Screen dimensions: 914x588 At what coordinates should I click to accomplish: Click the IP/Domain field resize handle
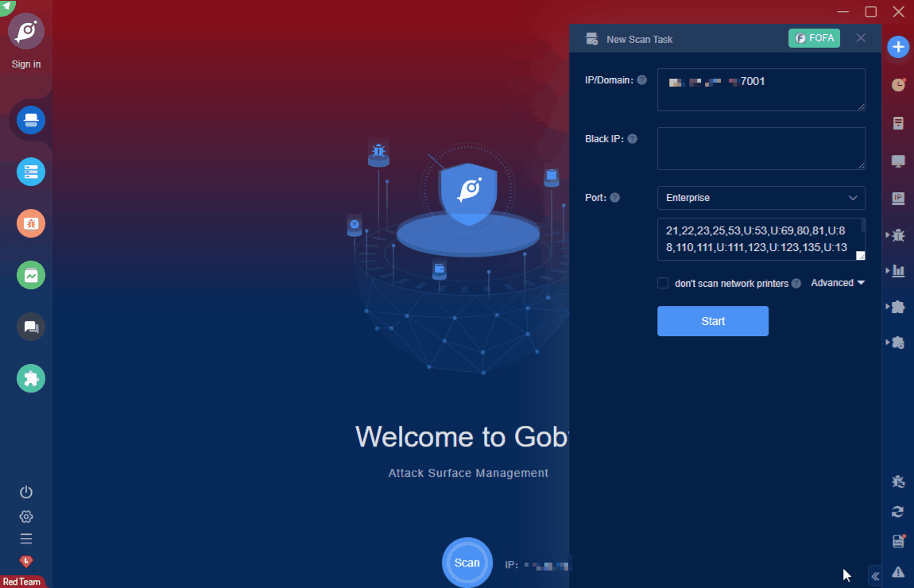[x=862, y=107]
